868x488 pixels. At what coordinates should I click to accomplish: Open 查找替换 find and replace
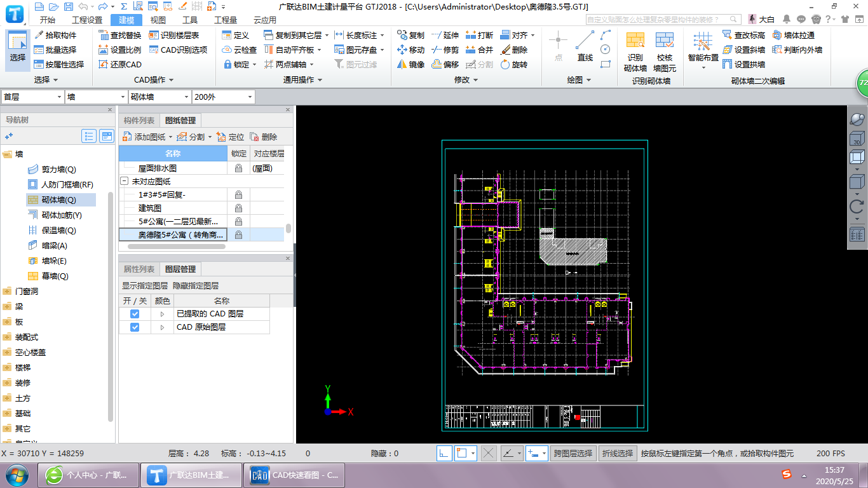(120, 35)
